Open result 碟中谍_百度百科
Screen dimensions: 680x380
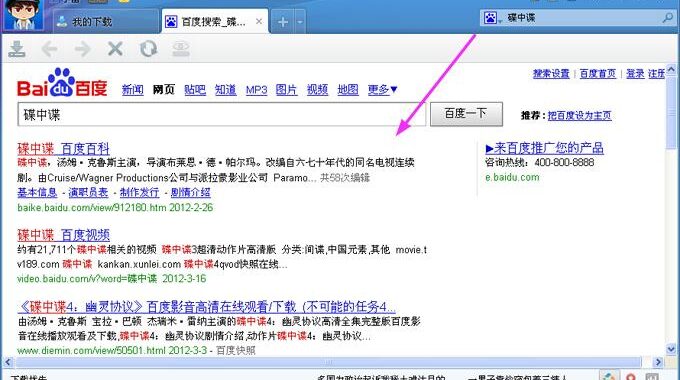coord(63,149)
